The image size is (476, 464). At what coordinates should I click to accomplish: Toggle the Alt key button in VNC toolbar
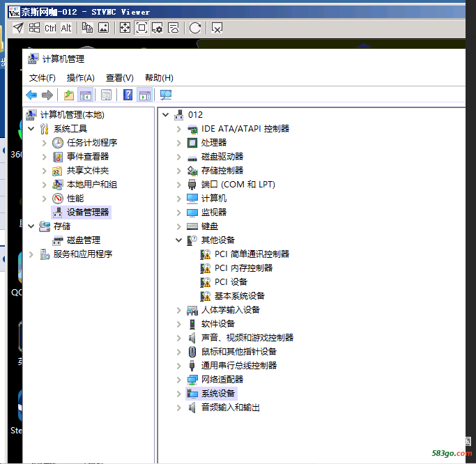[x=66, y=28]
